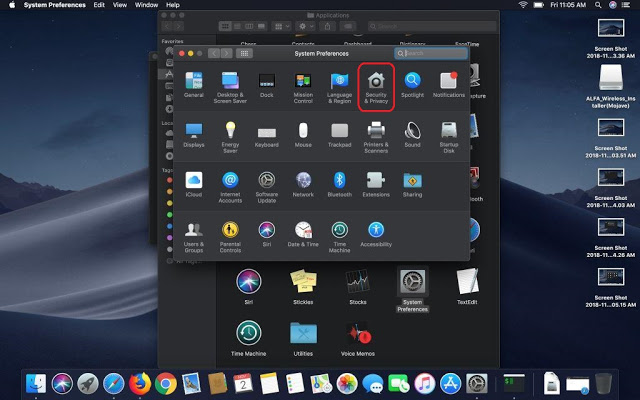Launch Firefox from the Dock
This screenshot has height=400, width=640.
coord(139,383)
